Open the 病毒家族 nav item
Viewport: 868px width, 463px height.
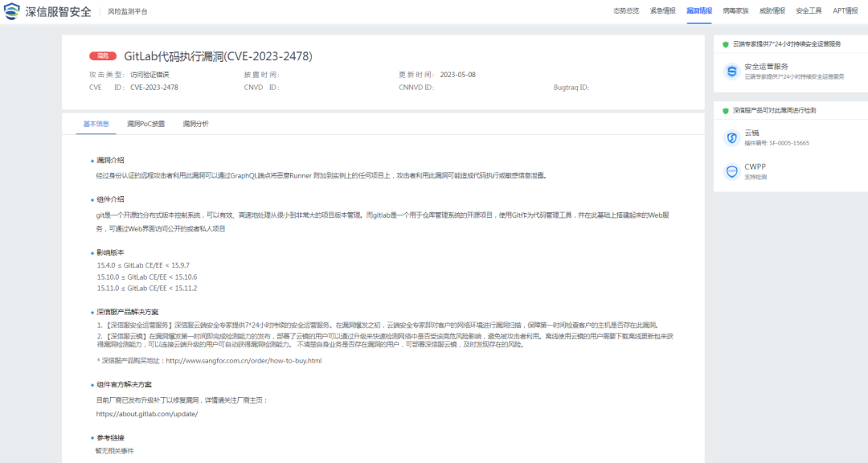[x=735, y=11]
